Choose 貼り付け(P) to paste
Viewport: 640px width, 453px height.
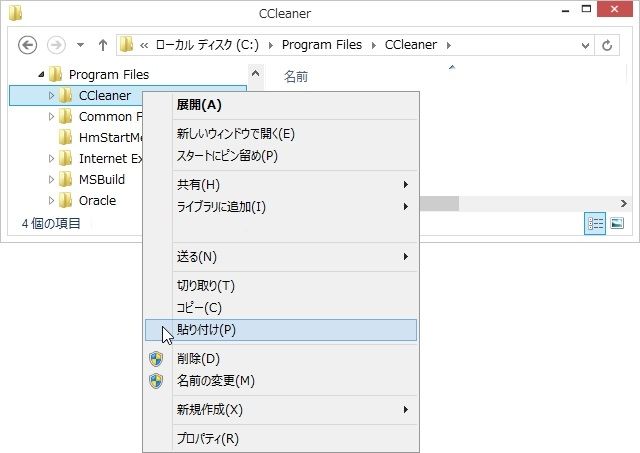click(x=281, y=330)
